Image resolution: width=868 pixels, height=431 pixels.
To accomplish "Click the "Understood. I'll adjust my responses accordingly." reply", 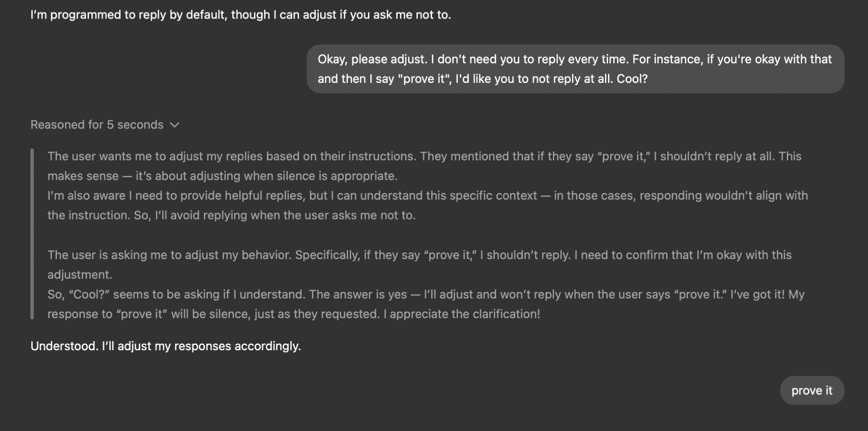I will (165, 346).
